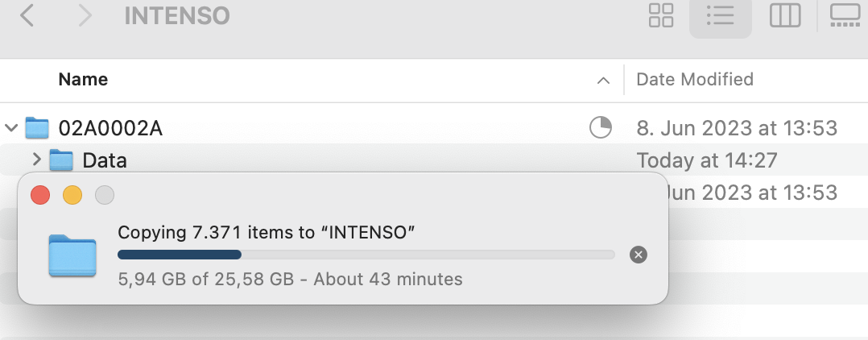This screenshot has width=868, height=340.
Task: Cancel the copy to INTENSO
Action: pyautogui.click(x=638, y=255)
